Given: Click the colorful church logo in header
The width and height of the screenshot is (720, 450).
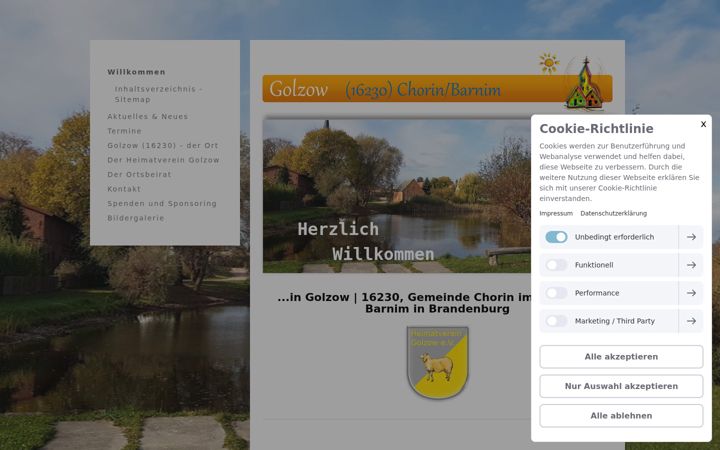Looking at the screenshot, I should (x=584, y=84).
